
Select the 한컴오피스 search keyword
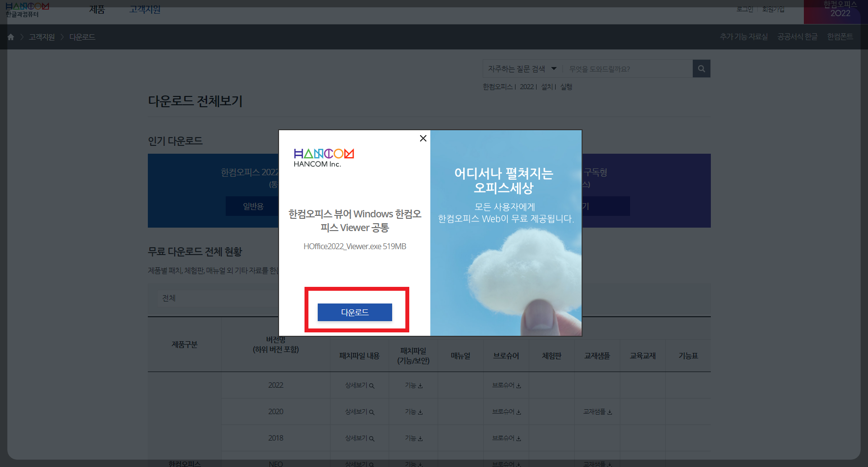(498, 87)
